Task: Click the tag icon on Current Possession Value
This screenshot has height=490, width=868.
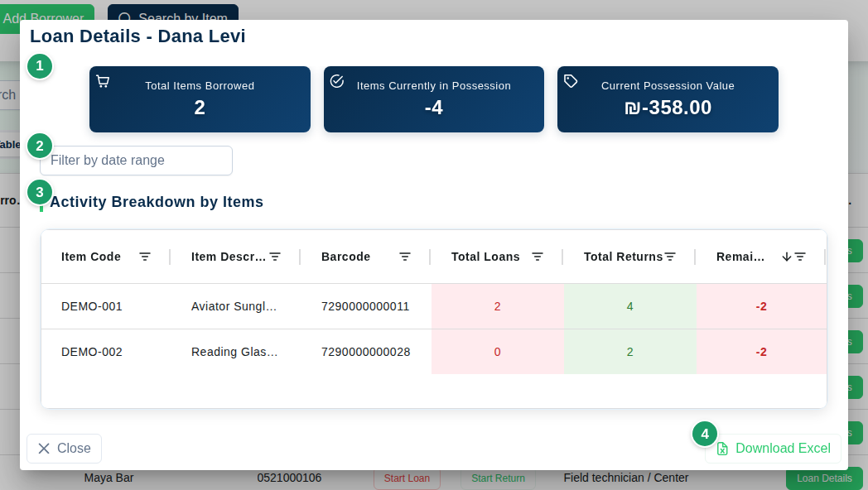Action: click(571, 81)
